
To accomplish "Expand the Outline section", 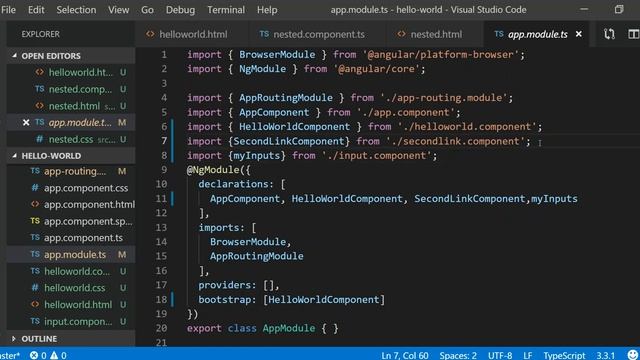I will (x=71, y=339).
